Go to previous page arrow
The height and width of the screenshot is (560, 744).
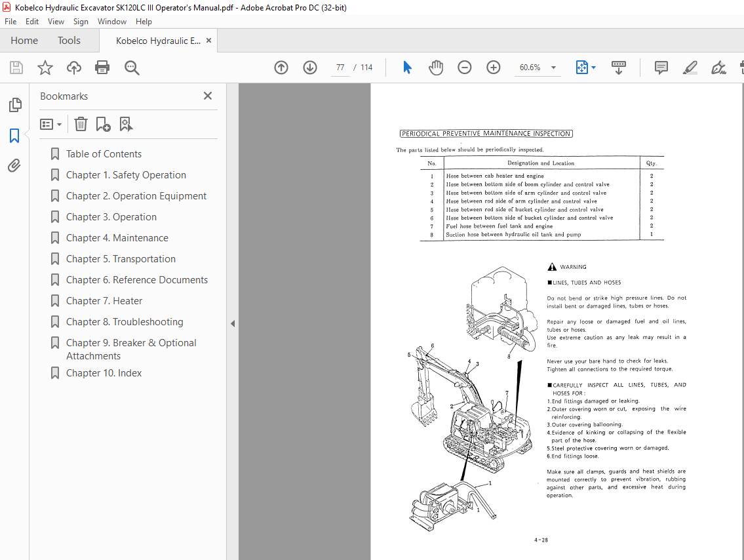coord(281,68)
